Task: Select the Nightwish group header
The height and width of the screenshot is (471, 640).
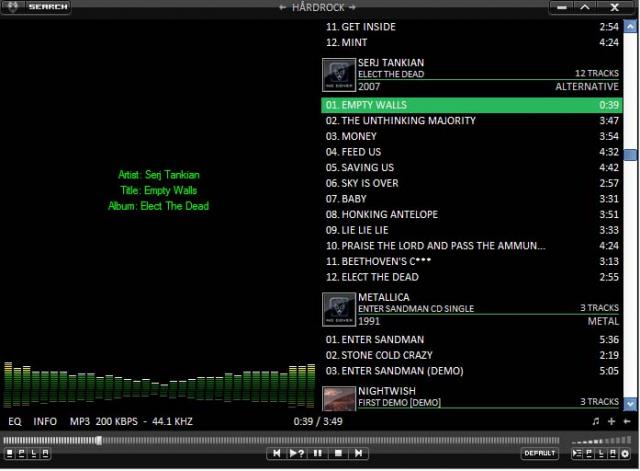Action: coord(471,398)
